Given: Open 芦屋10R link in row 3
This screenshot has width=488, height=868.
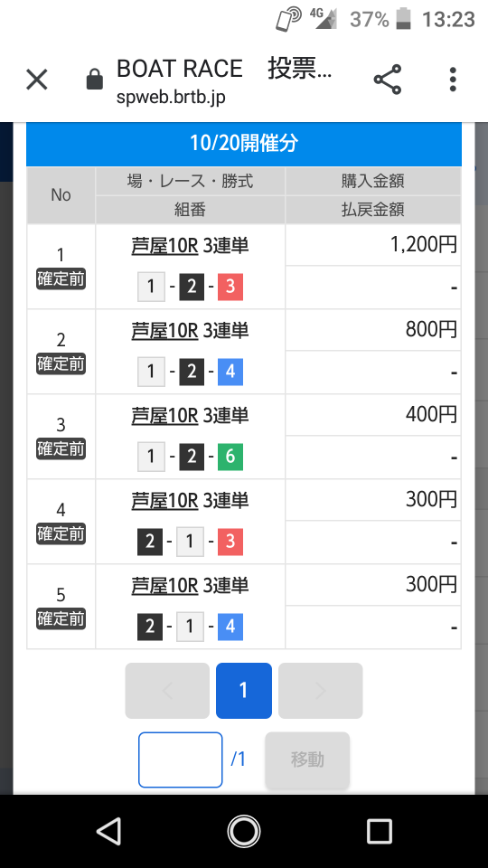Looking at the screenshot, I should tap(164, 415).
